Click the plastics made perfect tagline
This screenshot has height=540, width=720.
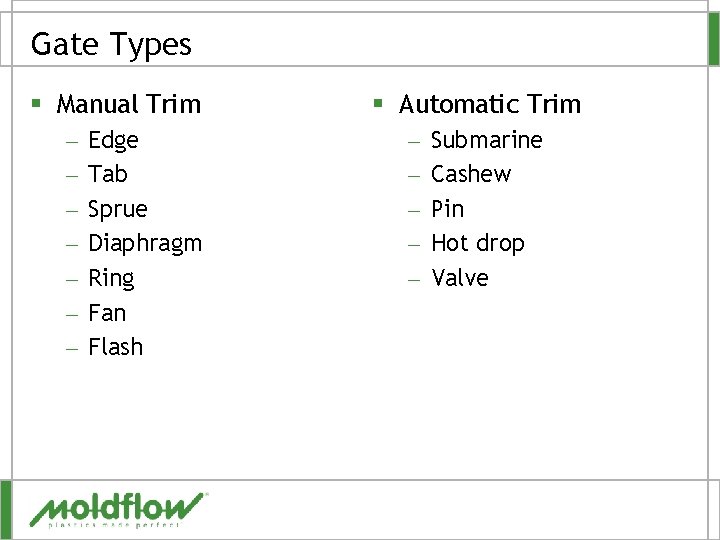tap(114, 525)
